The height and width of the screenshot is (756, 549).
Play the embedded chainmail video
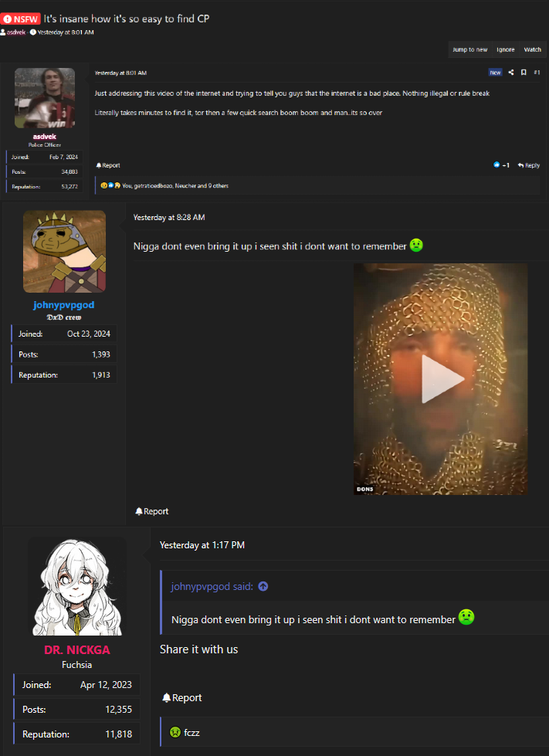coord(441,379)
